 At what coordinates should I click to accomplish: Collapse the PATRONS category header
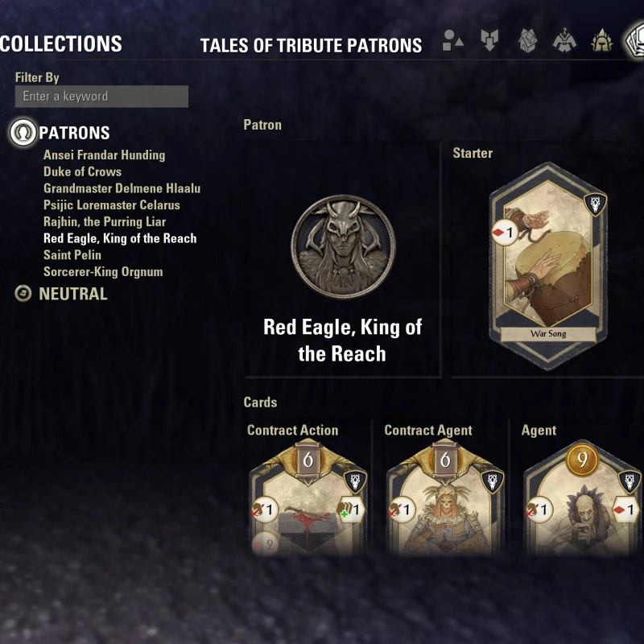pos(74,133)
